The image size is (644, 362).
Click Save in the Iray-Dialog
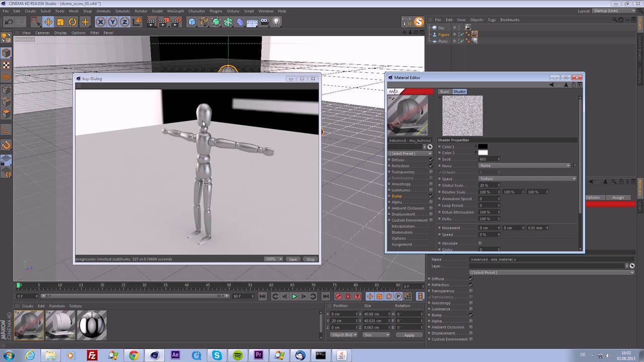(x=293, y=259)
